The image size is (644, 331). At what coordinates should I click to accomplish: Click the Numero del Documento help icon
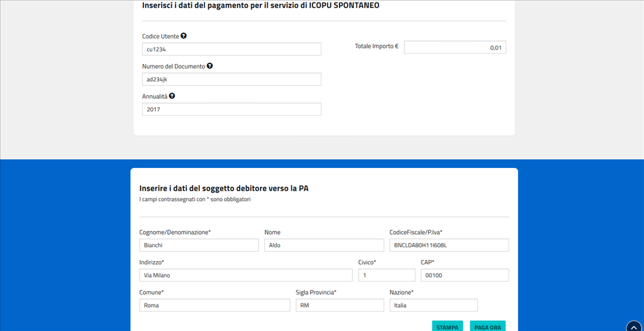209,66
